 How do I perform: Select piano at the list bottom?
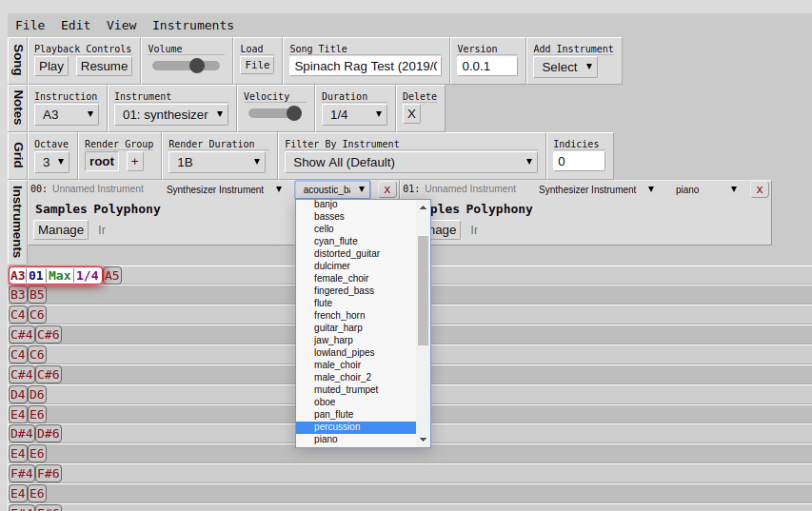(x=356, y=440)
